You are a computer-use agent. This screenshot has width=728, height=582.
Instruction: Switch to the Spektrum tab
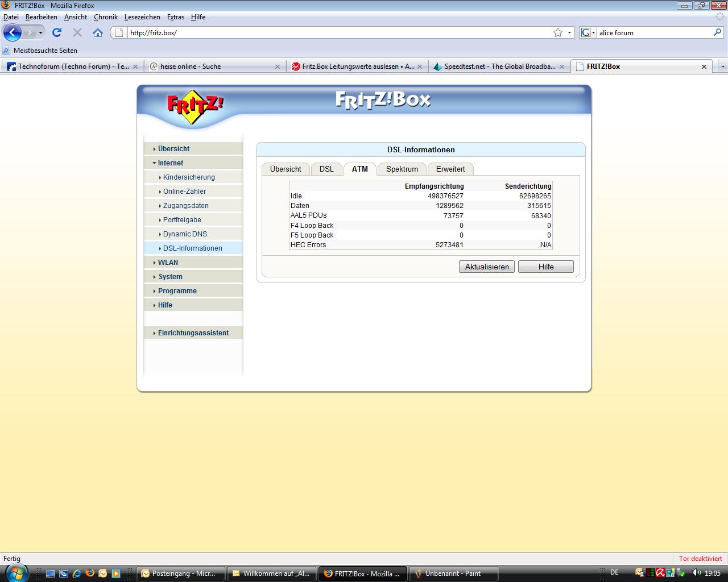point(402,169)
